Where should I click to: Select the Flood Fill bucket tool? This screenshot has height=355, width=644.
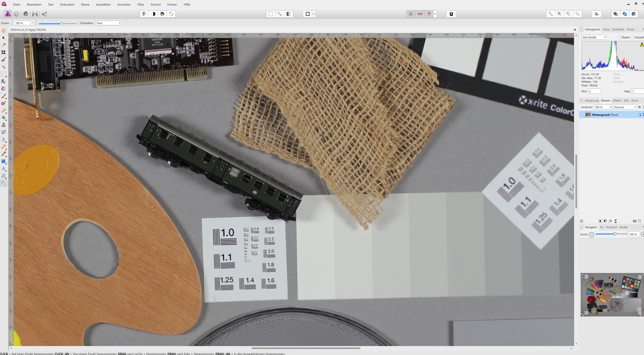tap(4, 81)
